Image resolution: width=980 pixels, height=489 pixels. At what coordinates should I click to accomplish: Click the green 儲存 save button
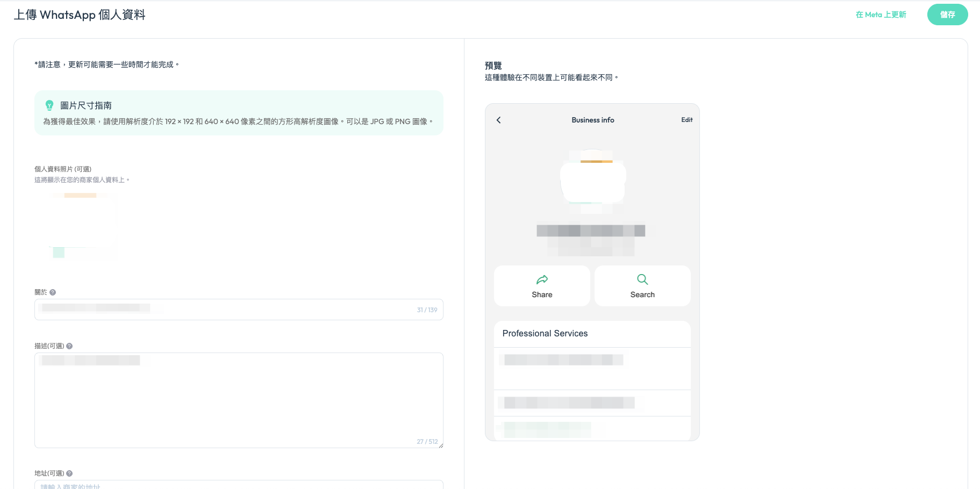[947, 15]
